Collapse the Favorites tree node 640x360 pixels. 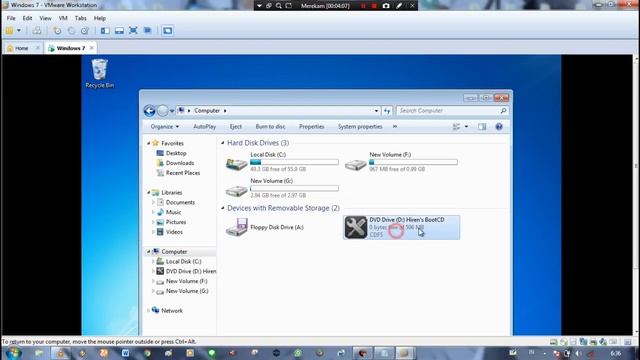pyautogui.click(x=149, y=143)
